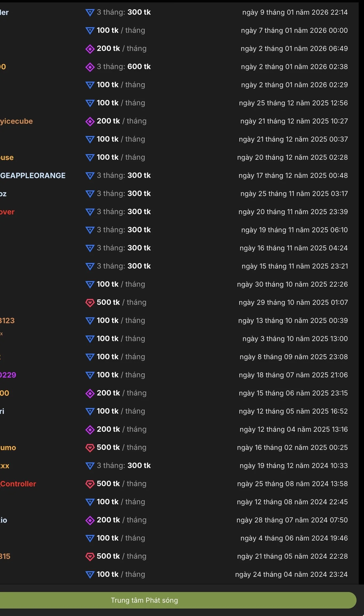Click pink diamond icon on 28 tháng 07 2024 row
Screen dimensions: 364x616
pos(90,520)
